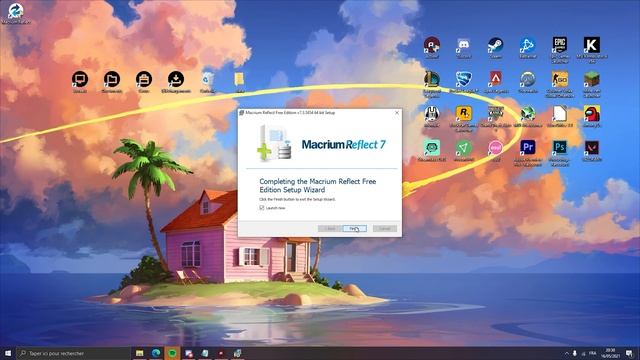This screenshot has width=640, height=360.
Task: Open the Epic Games Launcher shortcut
Action: point(560,49)
